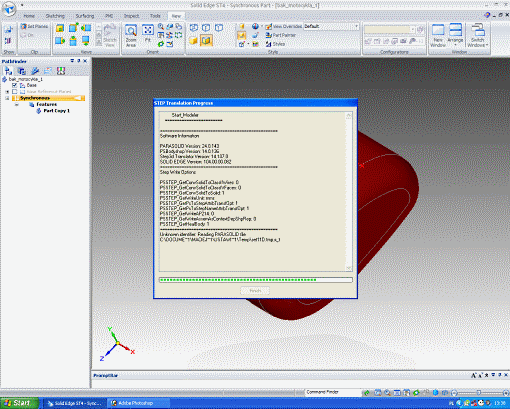Screen dimensions: 510x409
Task: Click the colorful fifth PathFinder toolbar icon
Action: tap(61, 71)
